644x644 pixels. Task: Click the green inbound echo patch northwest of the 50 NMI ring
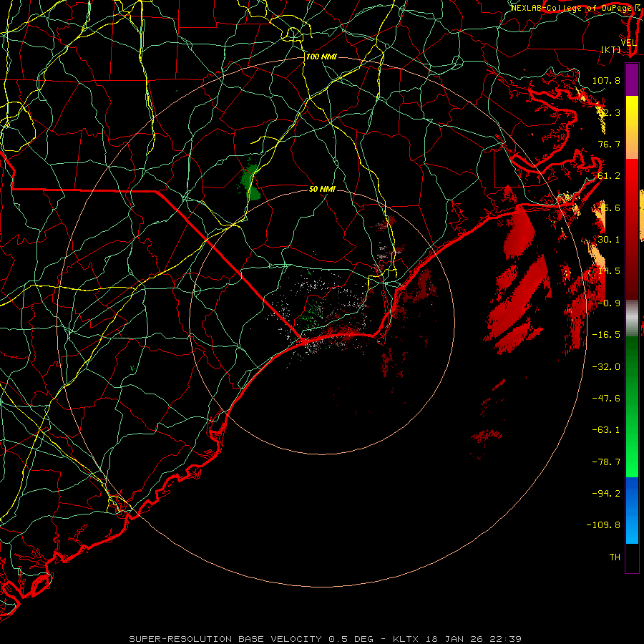(250, 182)
